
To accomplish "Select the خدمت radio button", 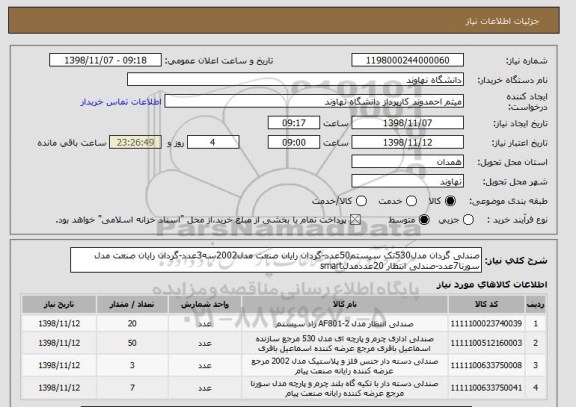I will coord(411,201).
